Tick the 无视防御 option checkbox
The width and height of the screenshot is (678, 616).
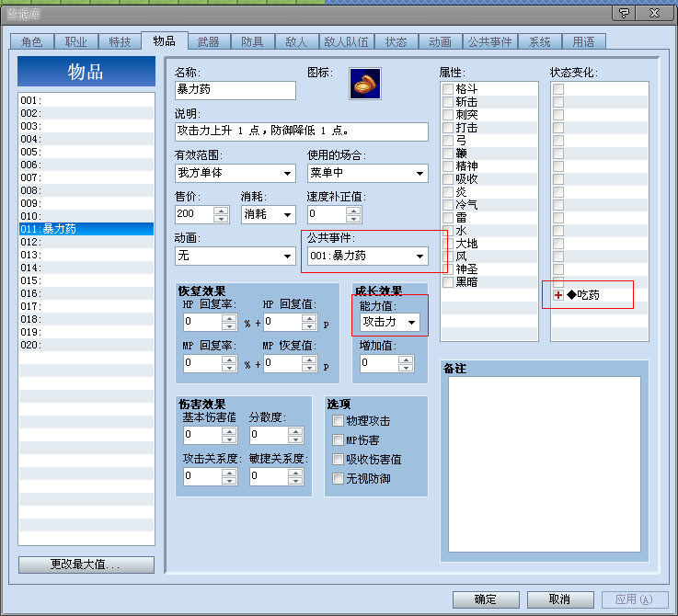click(x=338, y=478)
